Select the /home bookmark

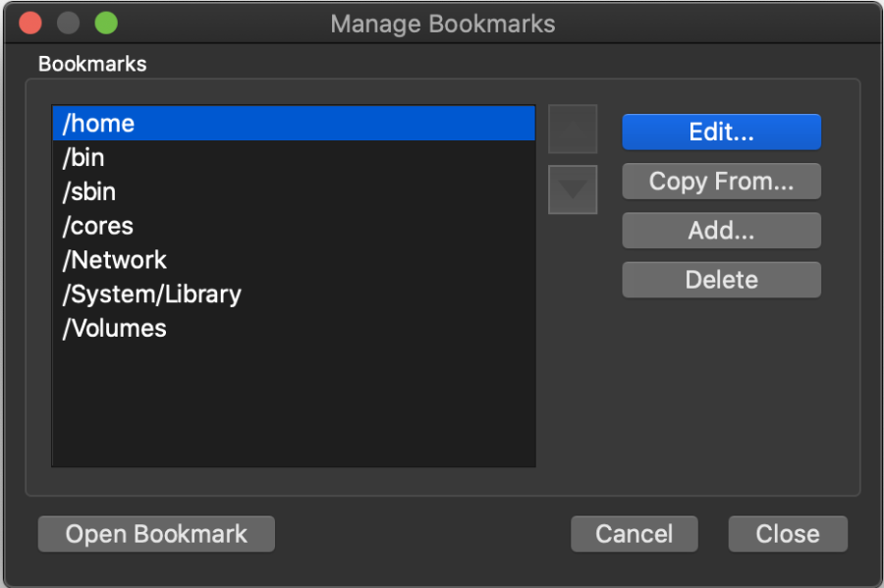[x=98, y=124]
